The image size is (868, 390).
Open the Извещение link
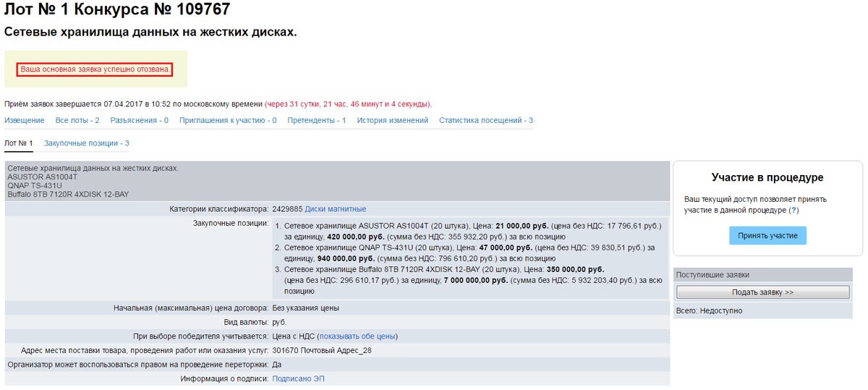[x=24, y=120]
